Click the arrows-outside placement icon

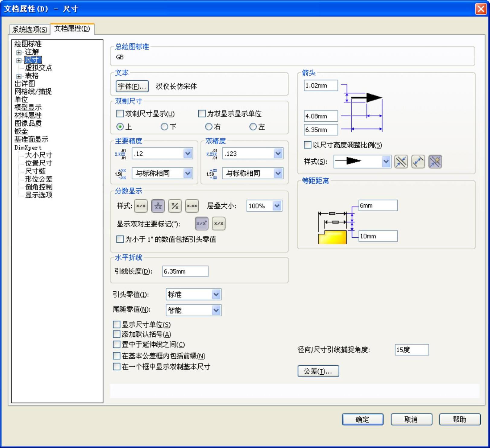pos(401,162)
